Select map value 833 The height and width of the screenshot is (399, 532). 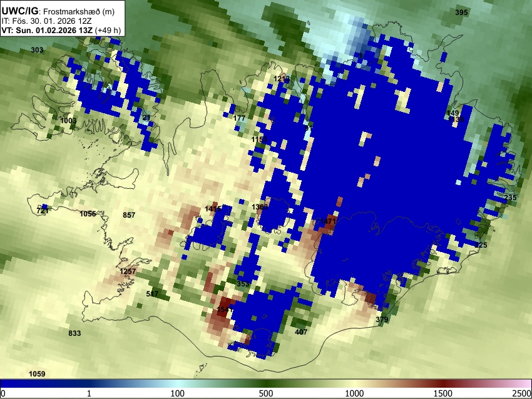tap(74, 333)
